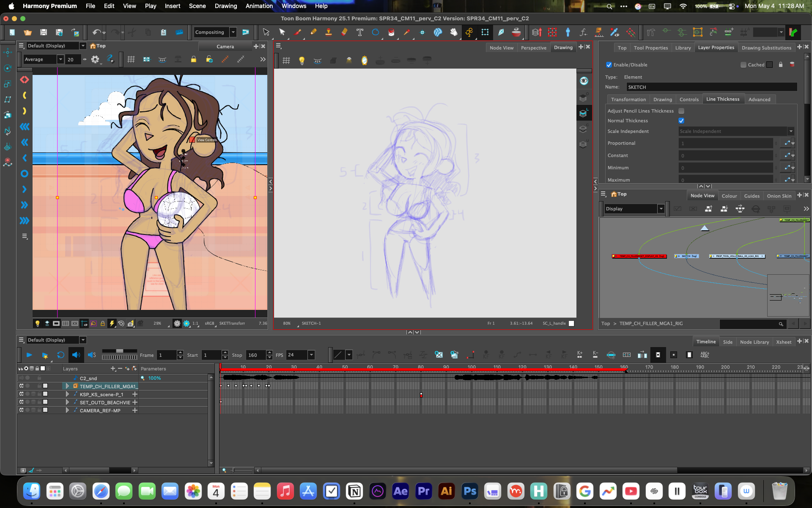Click the eye preview icon beside Drawing view
This screenshot has width=812, height=508.
tap(584, 81)
